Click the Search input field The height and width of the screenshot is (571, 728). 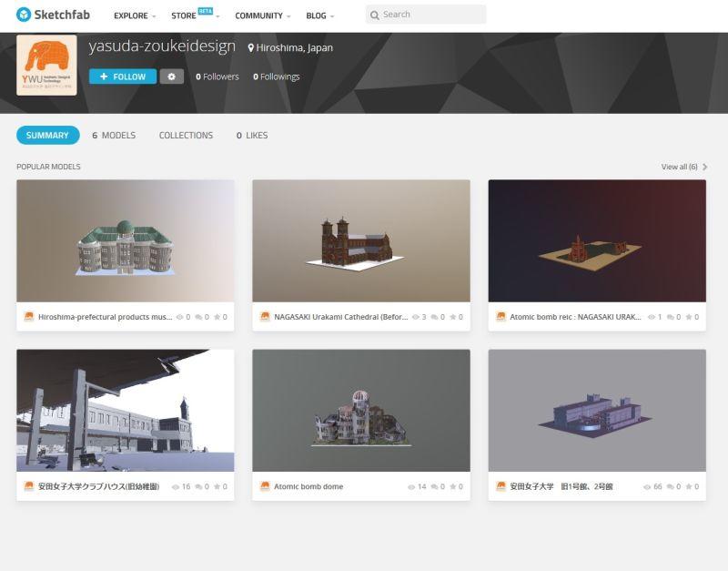click(426, 15)
